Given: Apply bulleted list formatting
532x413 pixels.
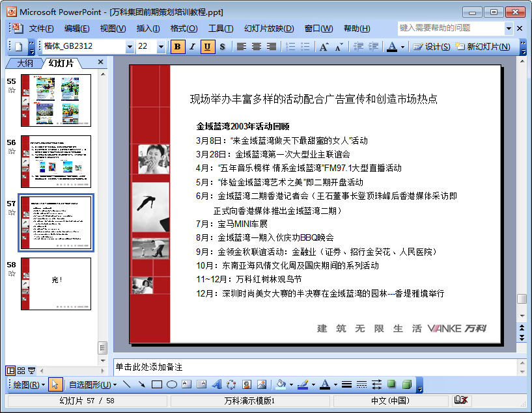Looking at the screenshot, I should point(305,46).
